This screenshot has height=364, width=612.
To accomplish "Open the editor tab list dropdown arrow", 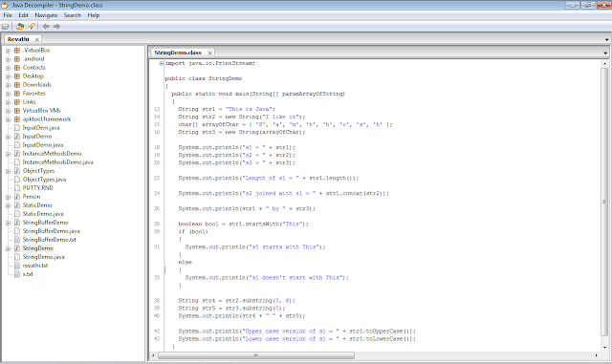I will point(605,53).
